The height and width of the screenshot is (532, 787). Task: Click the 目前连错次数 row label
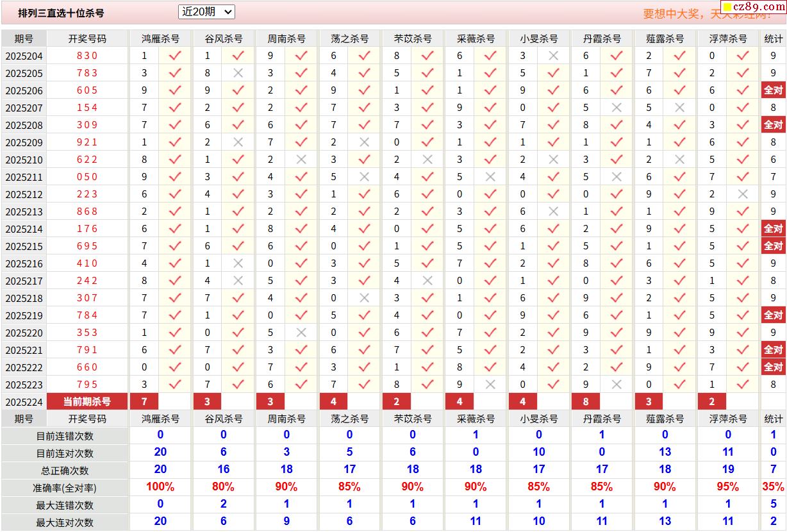pos(65,436)
